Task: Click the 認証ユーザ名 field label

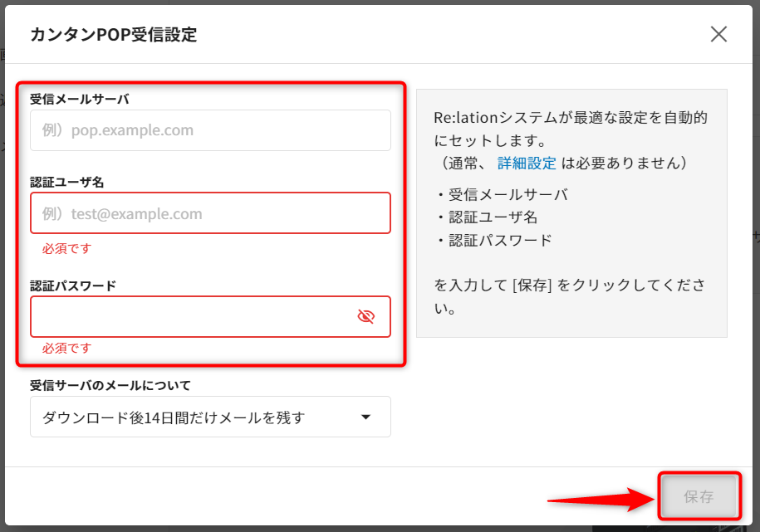Action: [x=72, y=182]
